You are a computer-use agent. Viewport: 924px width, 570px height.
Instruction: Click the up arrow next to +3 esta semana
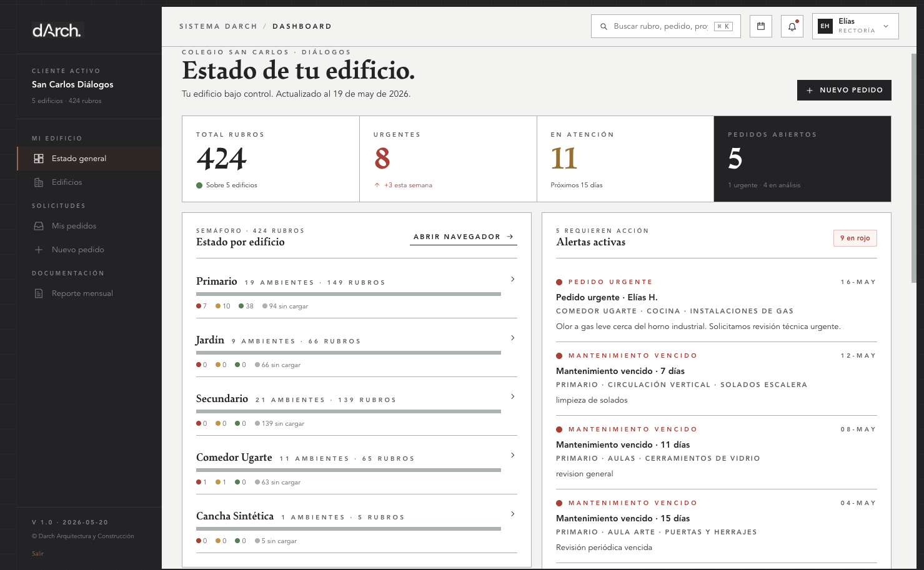[377, 185]
